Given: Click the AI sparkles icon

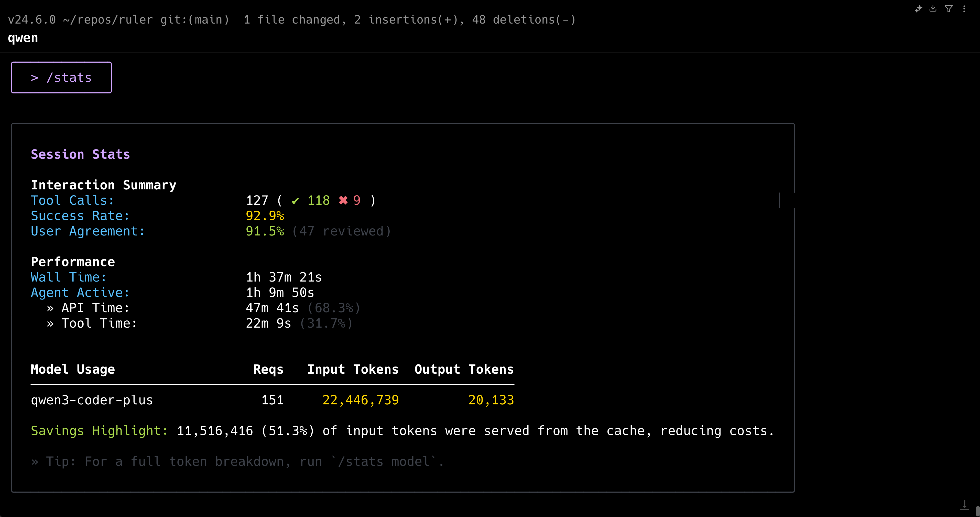Looking at the screenshot, I should pyautogui.click(x=918, y=9).
